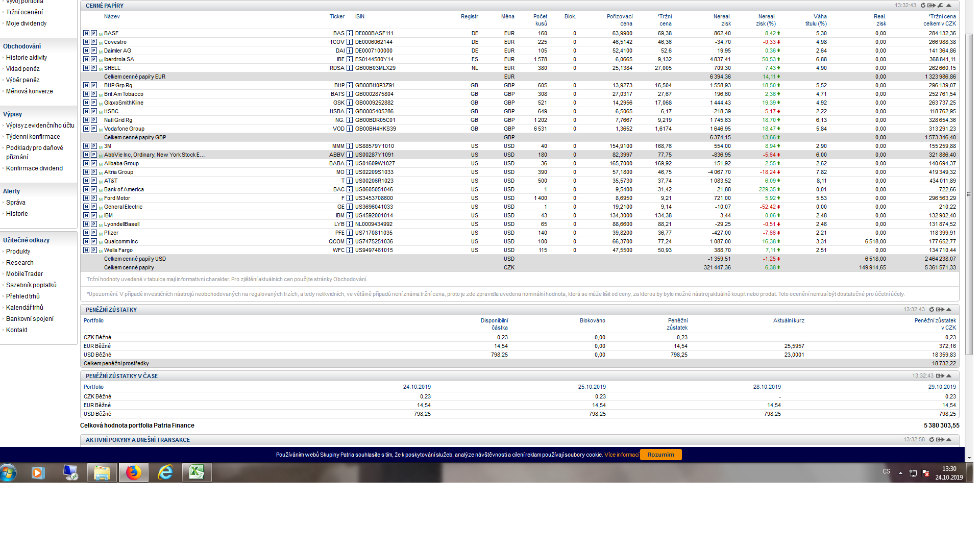Image resolution: width=980 pixels, height=551 pixels.
Task: Collapse the Cenné papíry panel
Action: click(949, 6)
